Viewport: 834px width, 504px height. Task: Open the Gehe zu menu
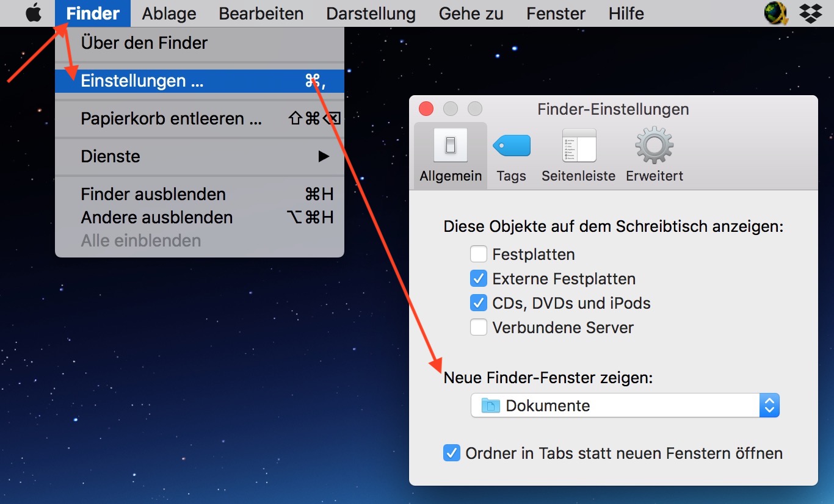coord(471,13)
